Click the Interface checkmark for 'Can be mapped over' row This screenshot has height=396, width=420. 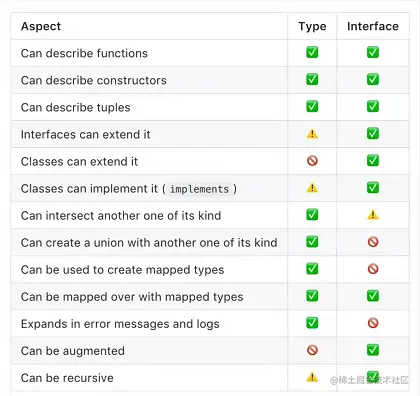click(373, 296)
